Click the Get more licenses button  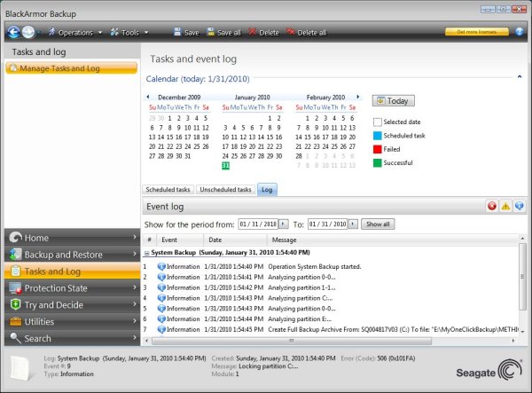pyautogui.click(x=477, y=32)
